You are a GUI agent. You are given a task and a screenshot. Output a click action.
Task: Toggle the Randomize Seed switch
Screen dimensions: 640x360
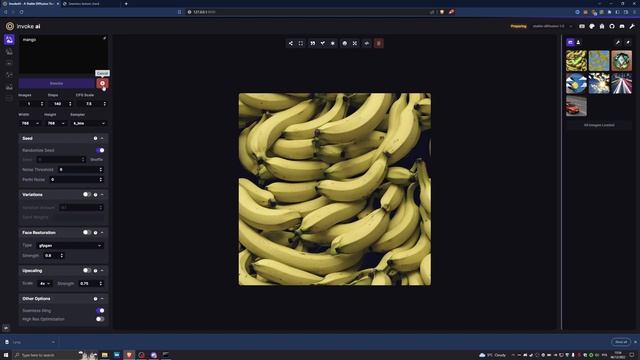(x=100, y=150)
